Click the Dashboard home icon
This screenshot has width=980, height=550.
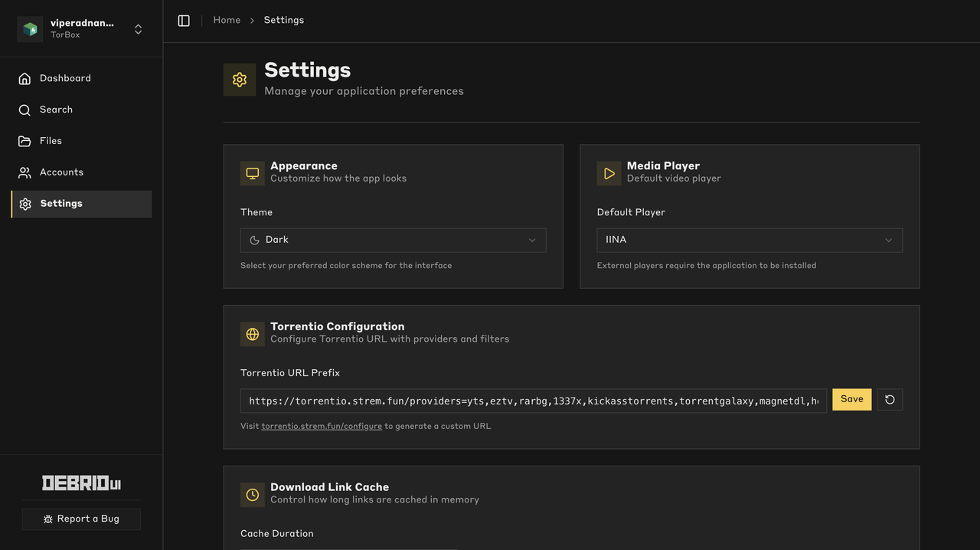[x=25, y=78]
